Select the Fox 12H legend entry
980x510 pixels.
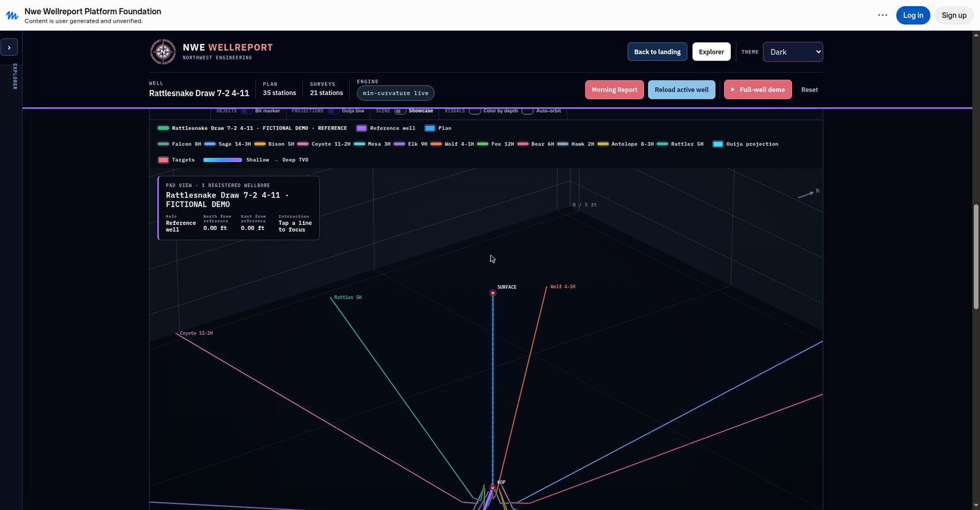[496, 144]
